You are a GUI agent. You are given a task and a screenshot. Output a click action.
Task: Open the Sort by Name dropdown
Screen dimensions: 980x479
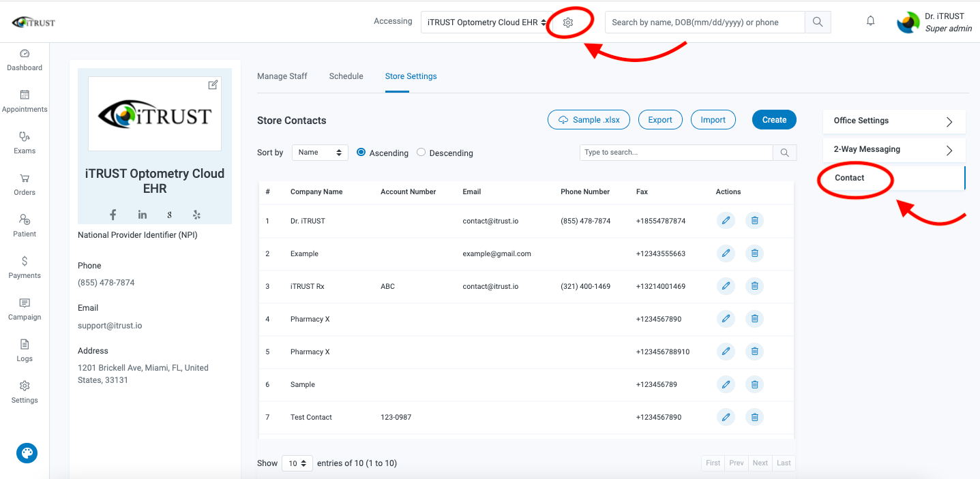coord(319,152)
